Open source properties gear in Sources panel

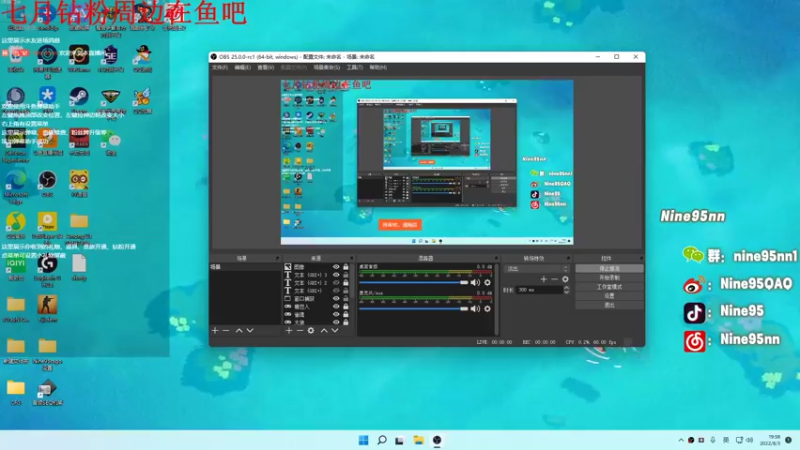(x=311, y=331)
